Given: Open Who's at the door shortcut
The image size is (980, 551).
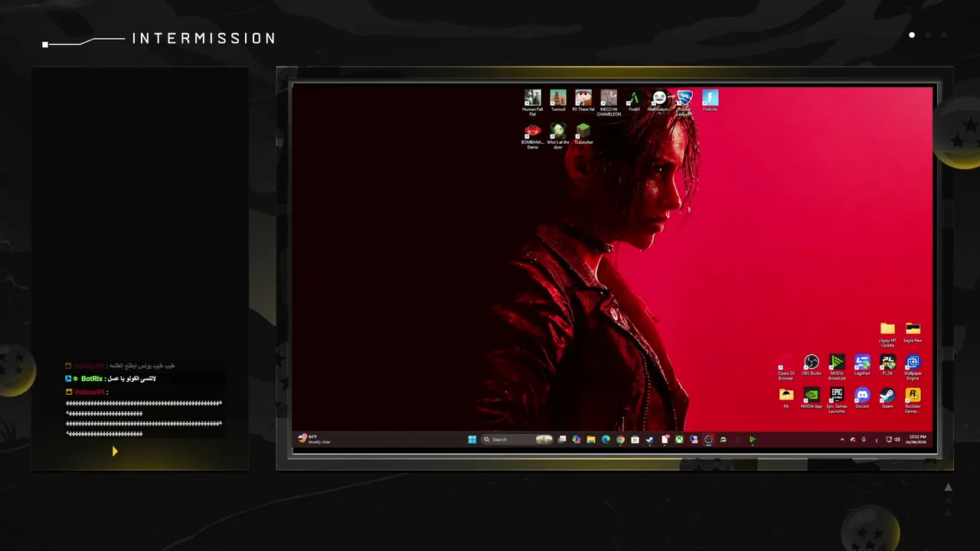Looking at the screenshot, I should click(558, 136).
